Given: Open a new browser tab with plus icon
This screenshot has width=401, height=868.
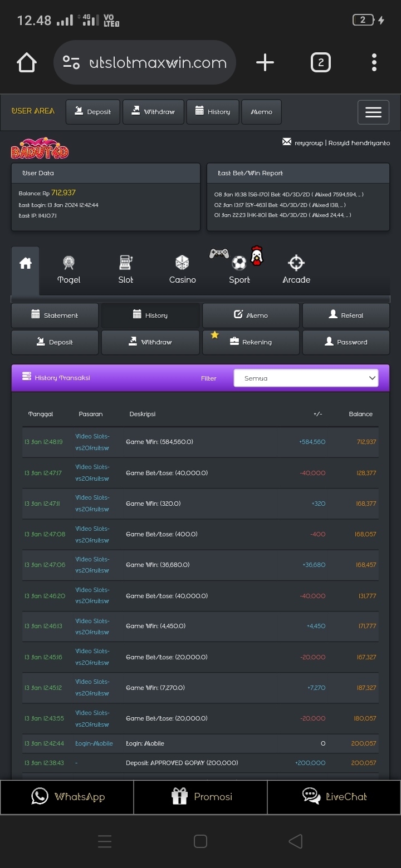Looking at the screenshot, I should tap(265, 63).
